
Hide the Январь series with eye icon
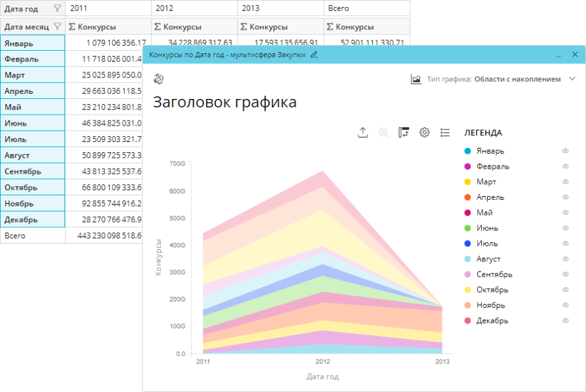pyautogui.click(x=565, y=151)
